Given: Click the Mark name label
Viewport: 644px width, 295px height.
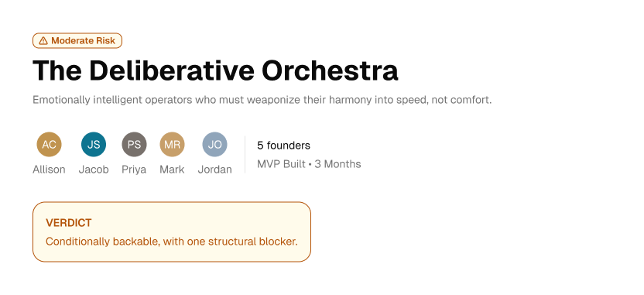Looking at the screenshot, I should [x=172, y=170].
